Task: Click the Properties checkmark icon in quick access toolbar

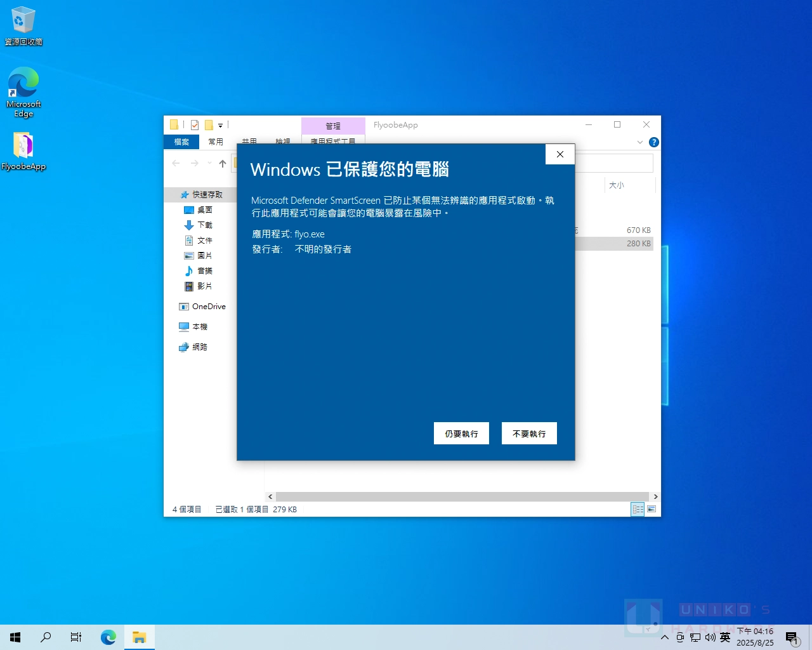Action: point(195,125)
